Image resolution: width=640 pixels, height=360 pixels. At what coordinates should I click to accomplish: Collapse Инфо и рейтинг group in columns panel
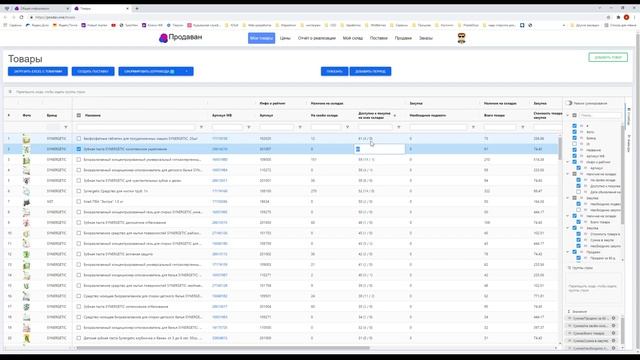point(568,162)
